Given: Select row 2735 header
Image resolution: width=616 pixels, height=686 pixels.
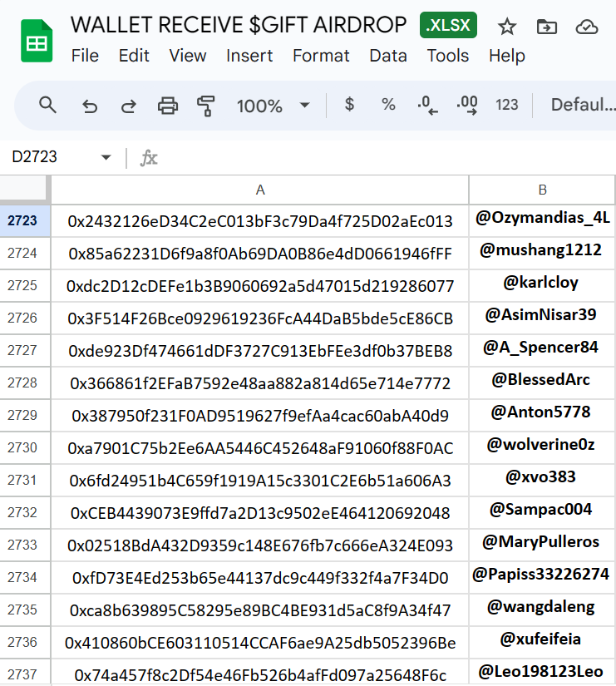Looking at the screenshot, I should (x=26, y=610).
